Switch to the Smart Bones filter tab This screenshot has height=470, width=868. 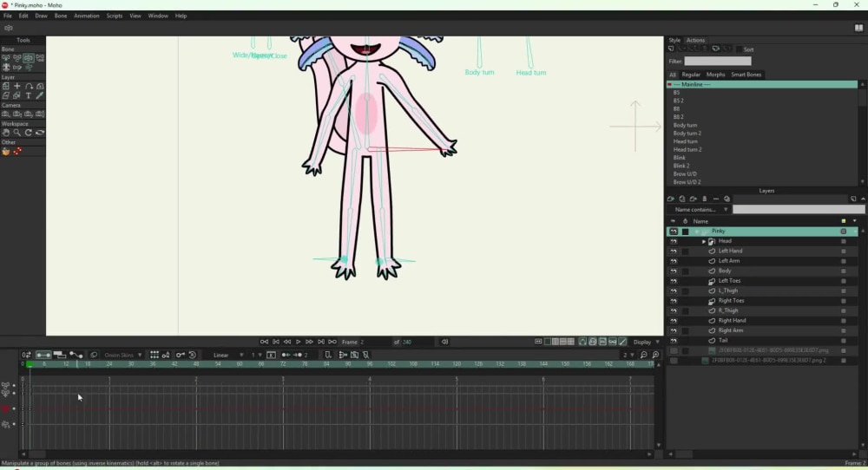click(746, 75)
